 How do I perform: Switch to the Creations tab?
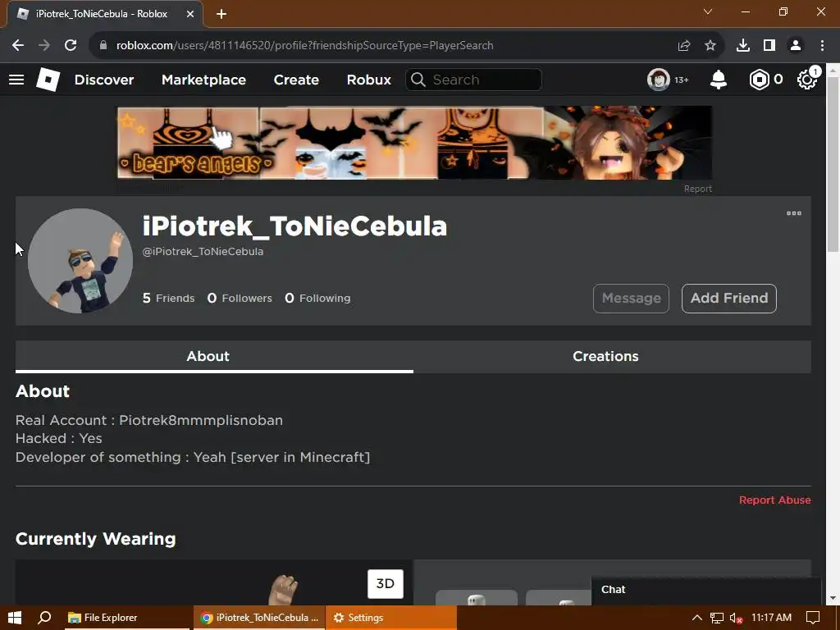[605, 356]
